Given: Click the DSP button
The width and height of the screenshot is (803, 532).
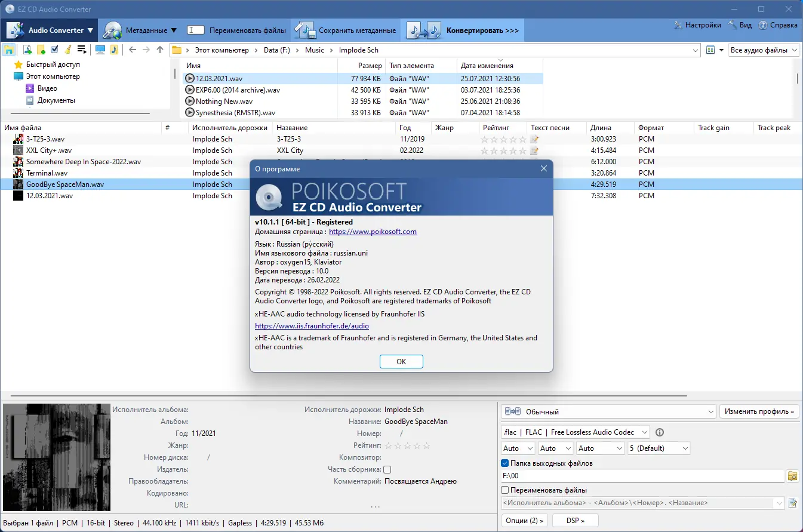Looking at the screenshot, I should [574, 521].
